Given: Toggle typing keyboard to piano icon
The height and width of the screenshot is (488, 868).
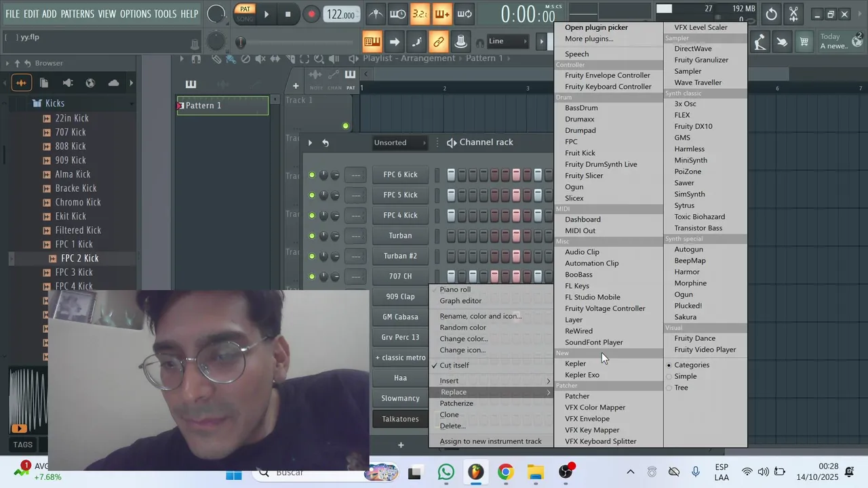Looking at the screenshot, I should 372,42.
